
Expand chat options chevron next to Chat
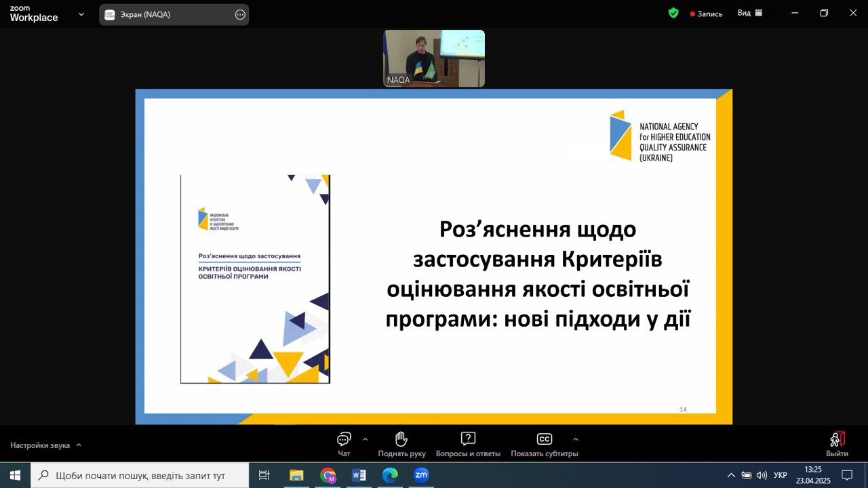point(366,439)
